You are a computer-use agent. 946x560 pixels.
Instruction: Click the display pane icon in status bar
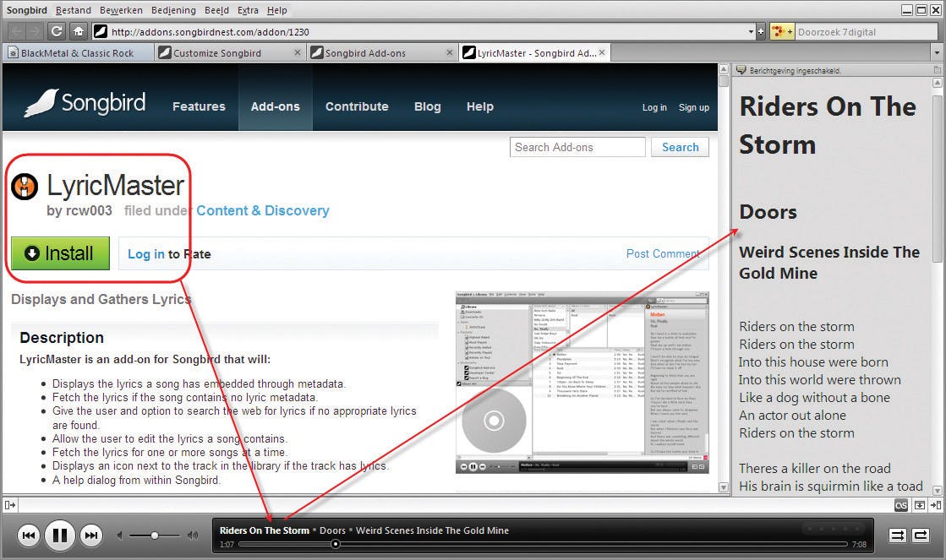pos(920,505)
